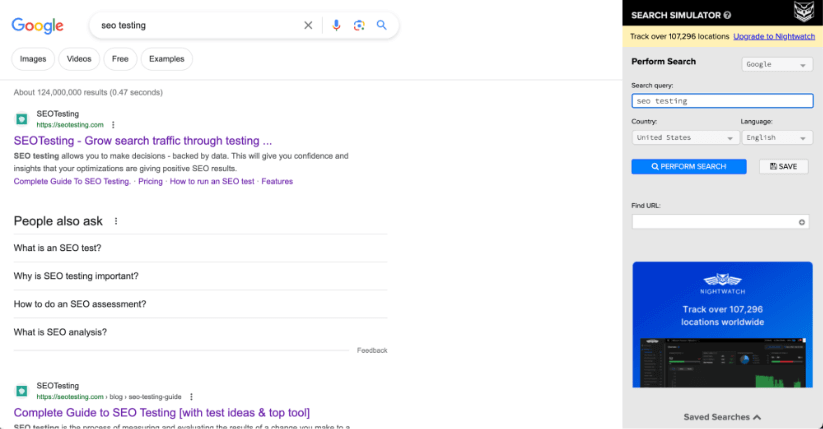Expand the Saved Searches section
Viewport: 823px width, 429px height.
point(722,417)
